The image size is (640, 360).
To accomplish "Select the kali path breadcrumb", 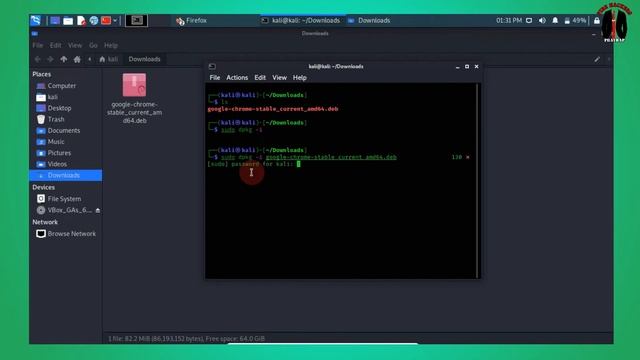I will click(109, 59).
